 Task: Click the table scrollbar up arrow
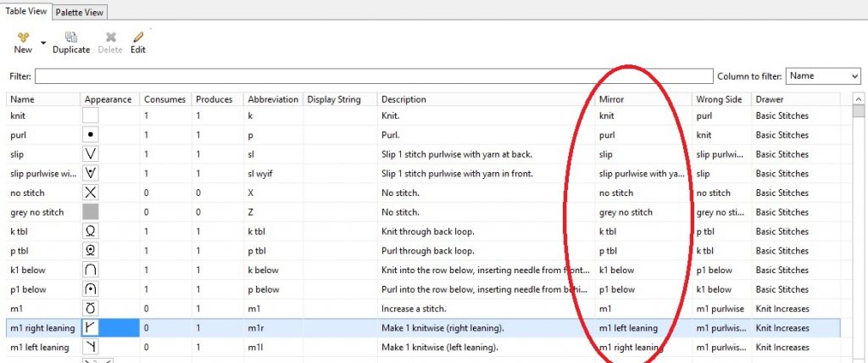[x=859, y=98]
